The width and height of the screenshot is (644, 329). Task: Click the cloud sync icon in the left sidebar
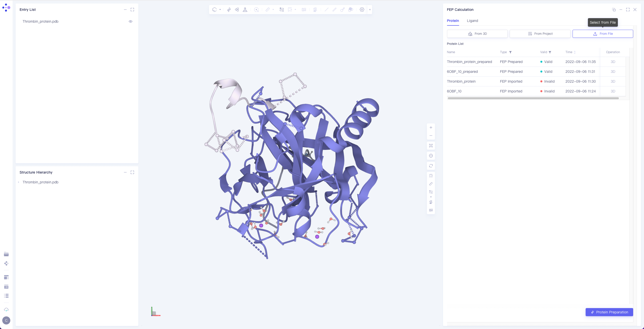[6, 310]
